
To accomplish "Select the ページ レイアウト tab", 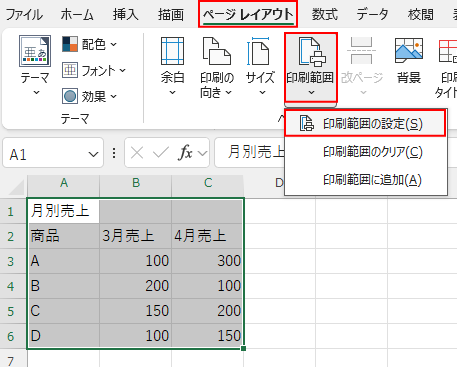I will click(x=248, y=14).
